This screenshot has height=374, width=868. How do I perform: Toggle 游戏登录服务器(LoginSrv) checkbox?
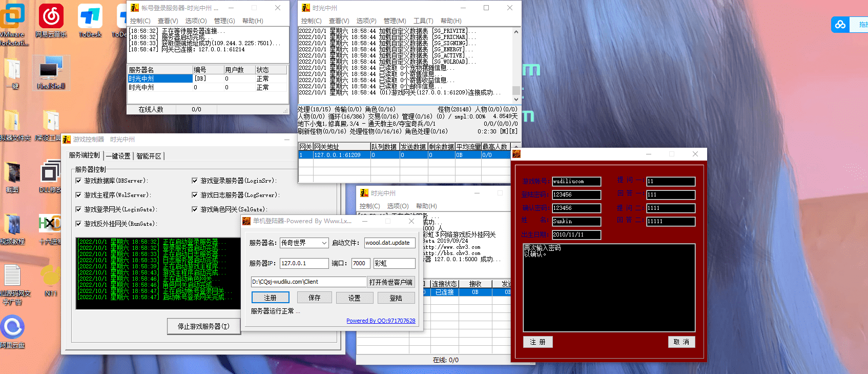coord(195,181)
